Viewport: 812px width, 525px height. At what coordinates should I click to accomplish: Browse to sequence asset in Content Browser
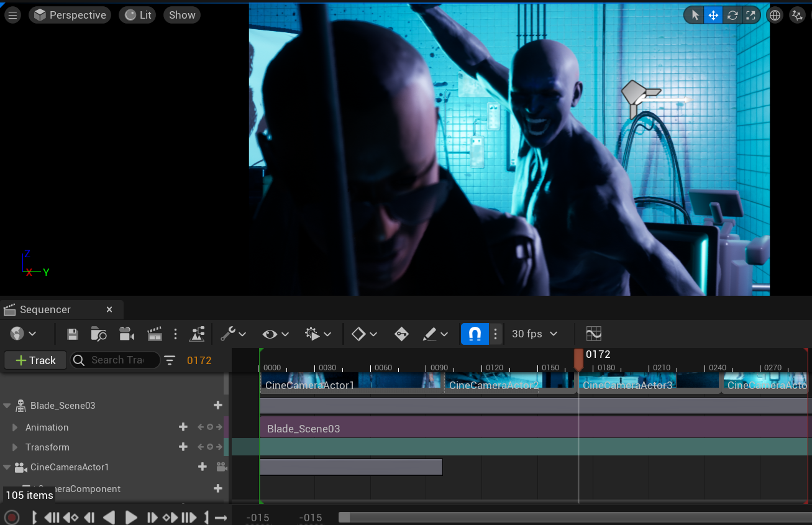pos(99,334)
